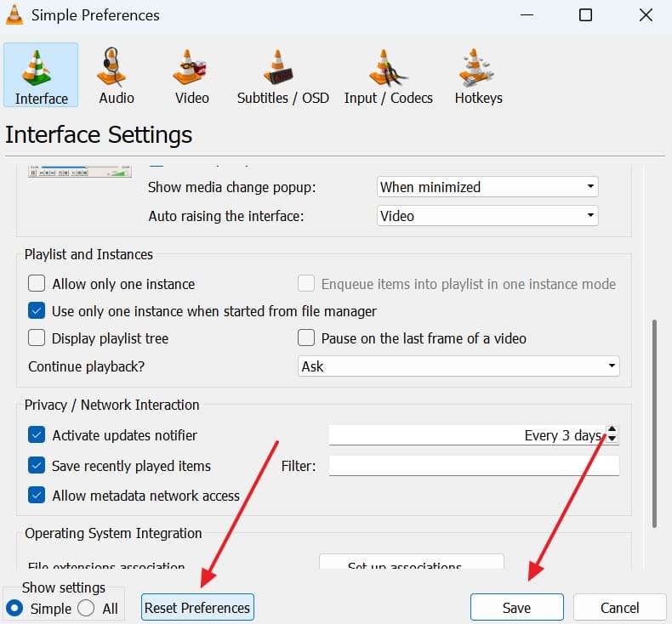Select the Simple show settings radio
This screenshot has height=624, width=672.
[x=14, y=608]
